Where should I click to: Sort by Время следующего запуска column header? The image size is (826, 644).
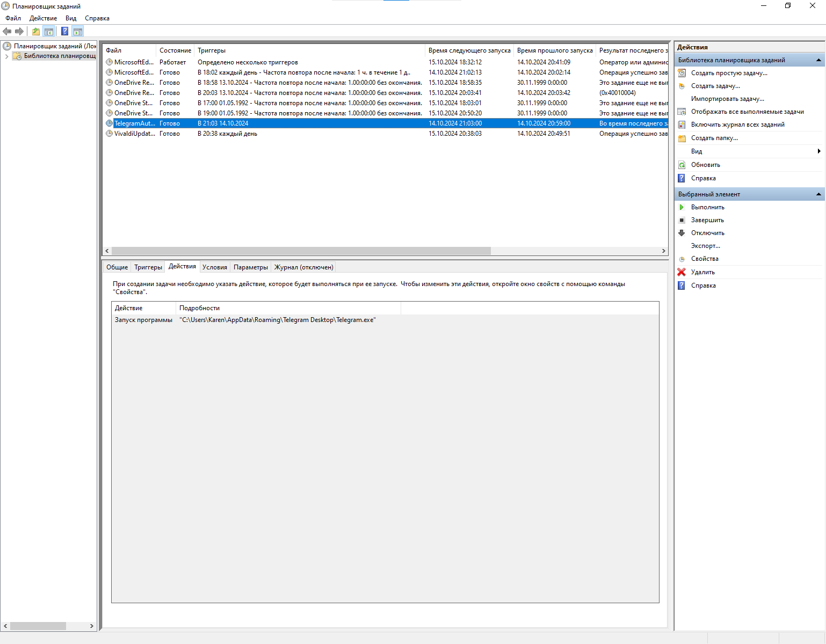tap(469, 50)
